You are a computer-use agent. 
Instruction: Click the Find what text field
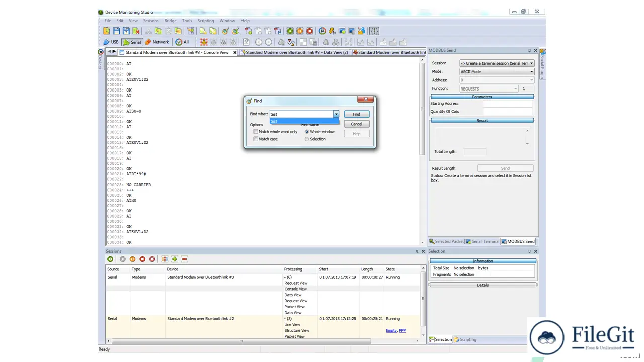pyautogui.click(x=301, y=114)
